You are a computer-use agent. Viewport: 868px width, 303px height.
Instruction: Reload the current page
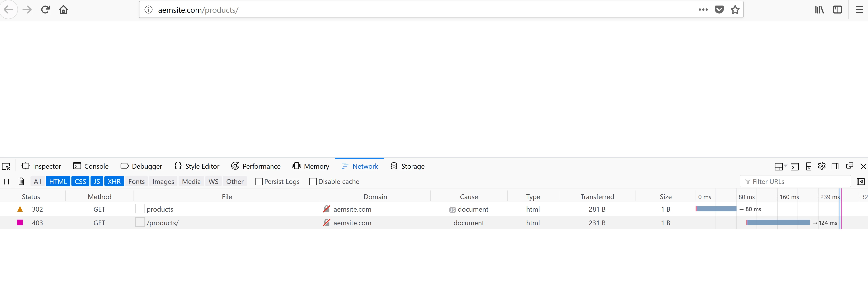point(45,10)
